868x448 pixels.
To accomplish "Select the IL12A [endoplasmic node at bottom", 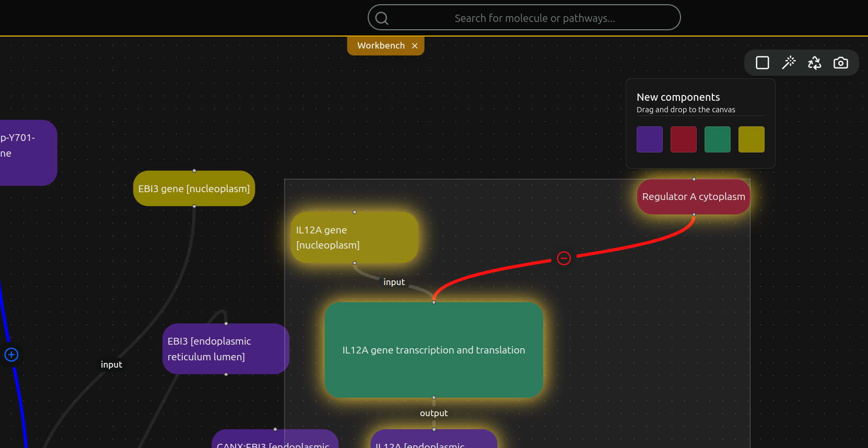I will tap(434, 439).
